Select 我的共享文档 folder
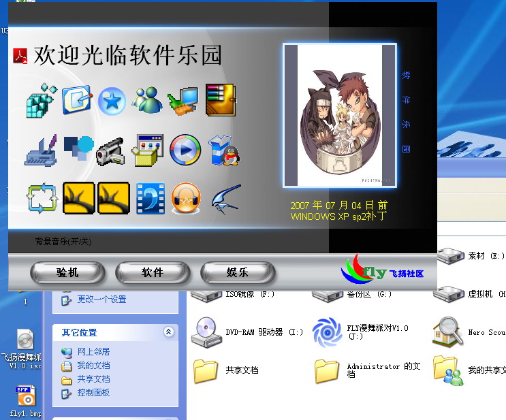The image size is (506, 420). (x=469, y=370)
